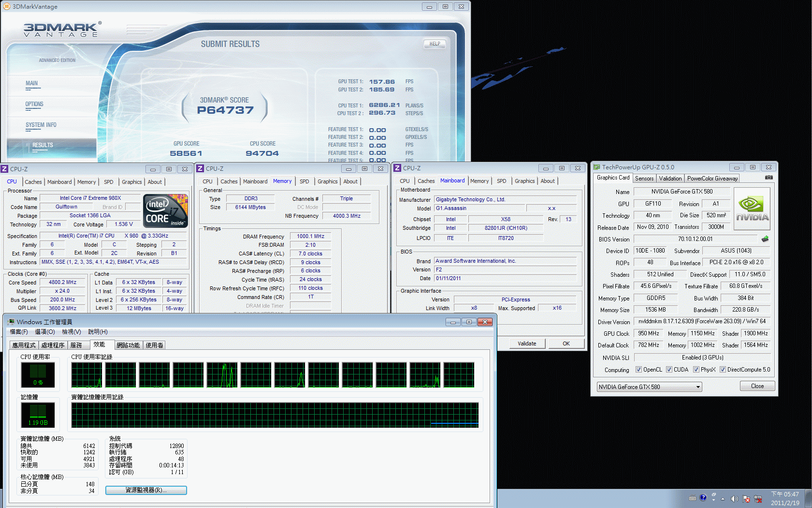
Task: Maximize the 3DMarkVantage window
Action: pos(445,6)
